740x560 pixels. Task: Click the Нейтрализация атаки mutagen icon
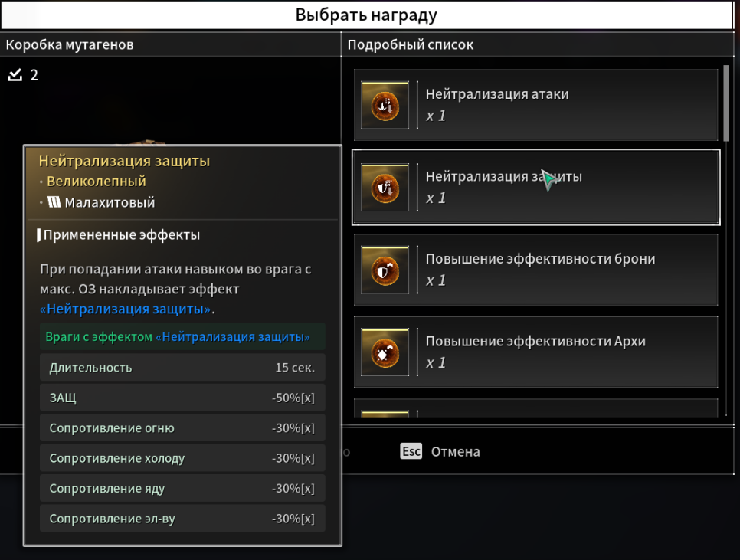(x=385, y=105)
